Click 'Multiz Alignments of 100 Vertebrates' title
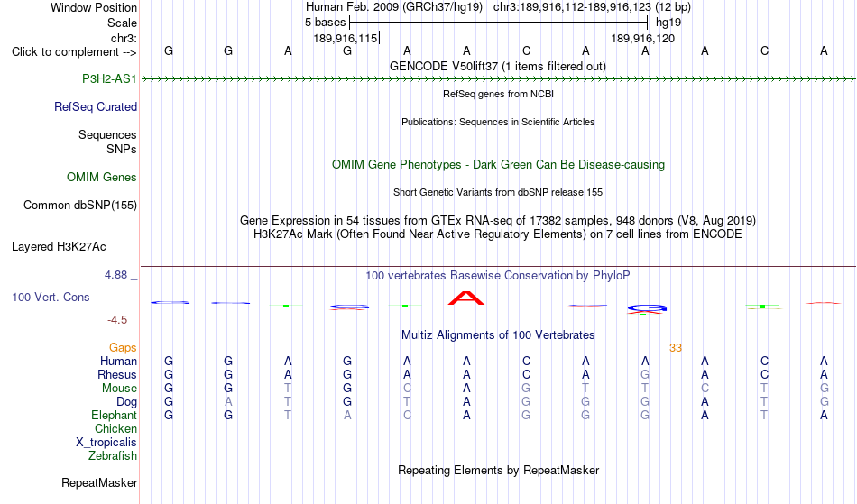857x504 pixels. (x=498, y=334)
